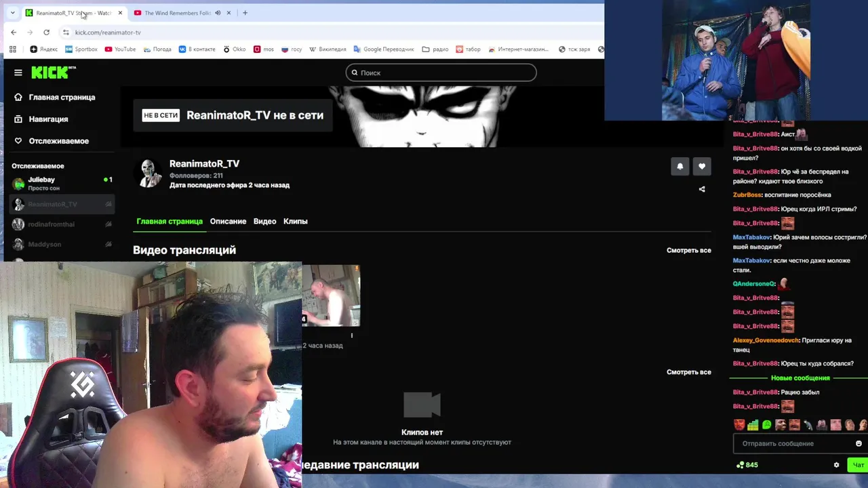Open the В контакте bookmark
This screenshot has height=488, width=868.
pyautogui.click(x=197, y=49)
